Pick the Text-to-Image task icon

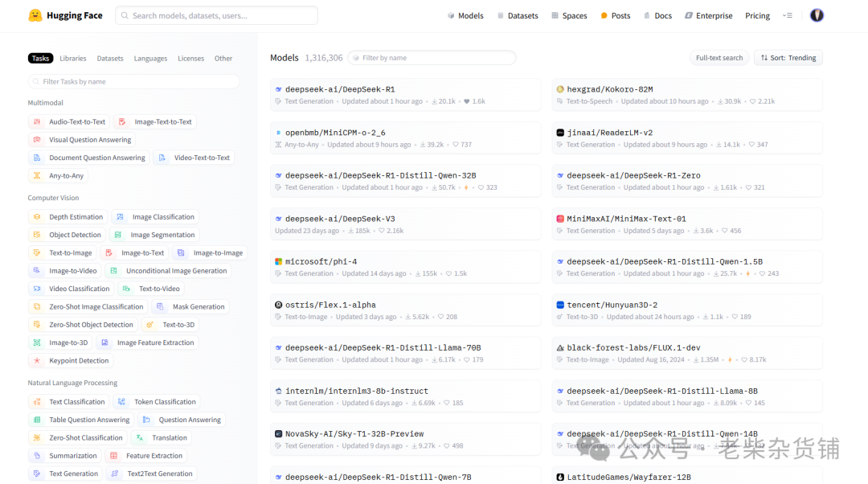37,252
